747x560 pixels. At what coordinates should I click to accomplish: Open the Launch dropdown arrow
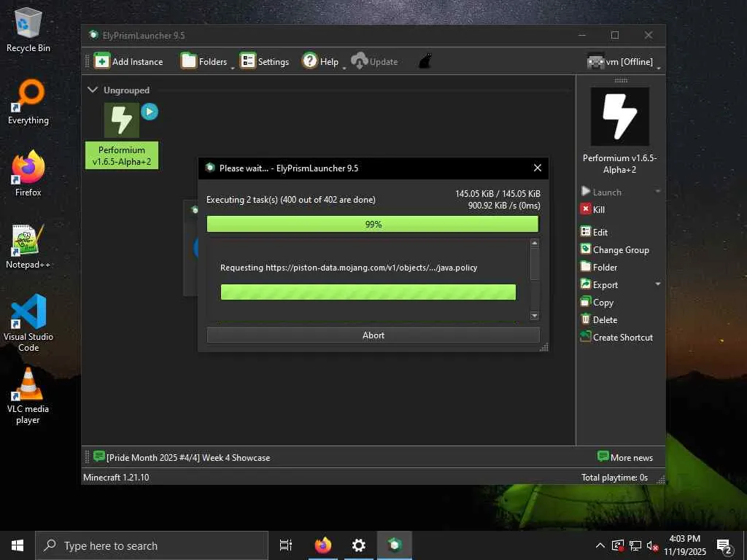658,192
